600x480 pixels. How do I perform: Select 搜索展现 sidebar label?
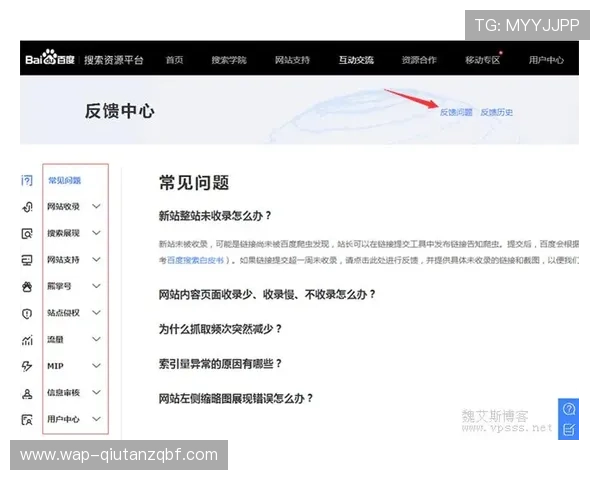[63, 233]
